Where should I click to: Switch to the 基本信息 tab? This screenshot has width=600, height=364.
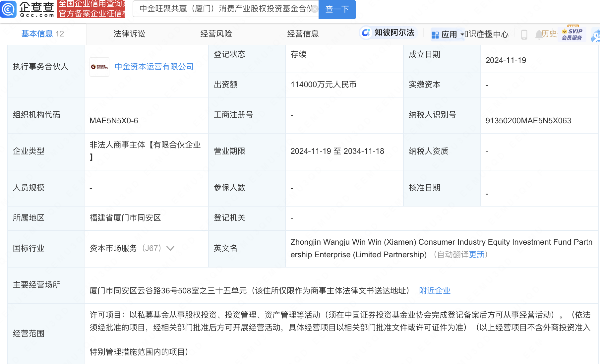pyautogui.click(x=42, y=34)
